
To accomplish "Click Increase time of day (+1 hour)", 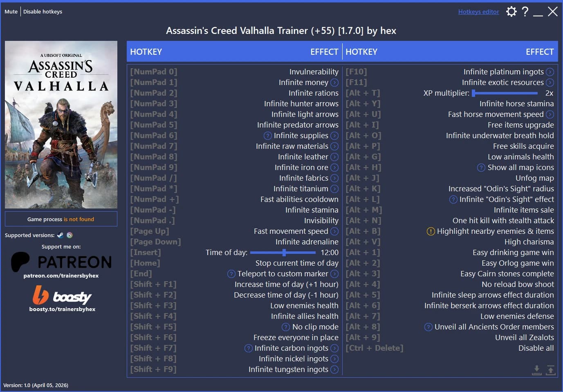I will coord(286,284).
